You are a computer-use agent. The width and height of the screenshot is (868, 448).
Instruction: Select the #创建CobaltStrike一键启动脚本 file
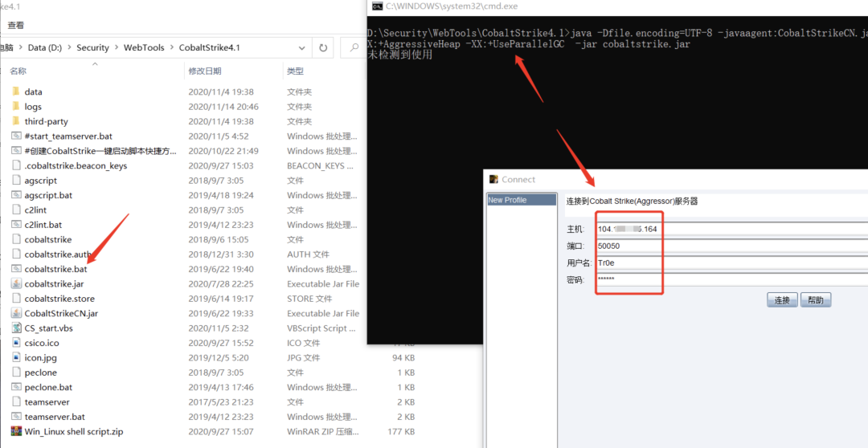point(100,151)
